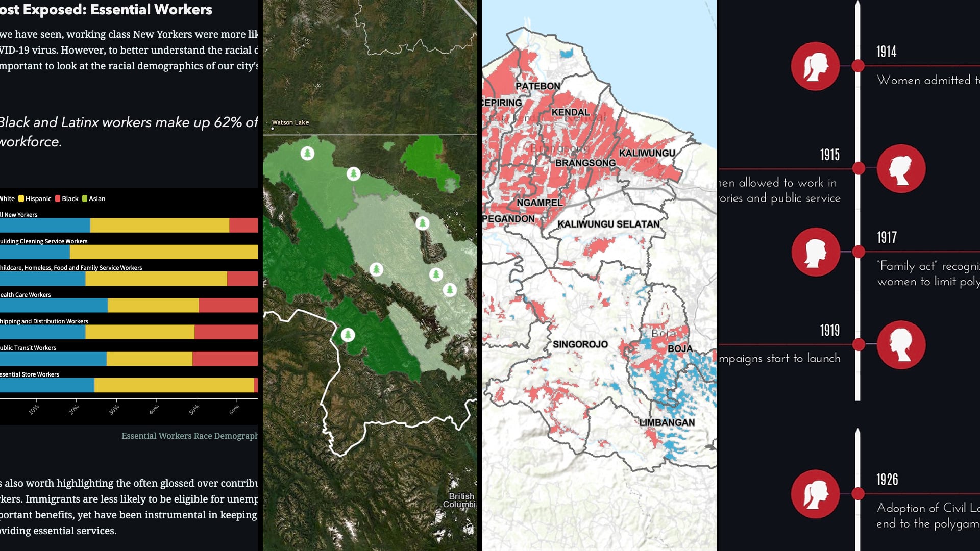980x551 pixels.
Task: Click the 'Women admitted to' text beside 1914
Action: coord(926,80)
